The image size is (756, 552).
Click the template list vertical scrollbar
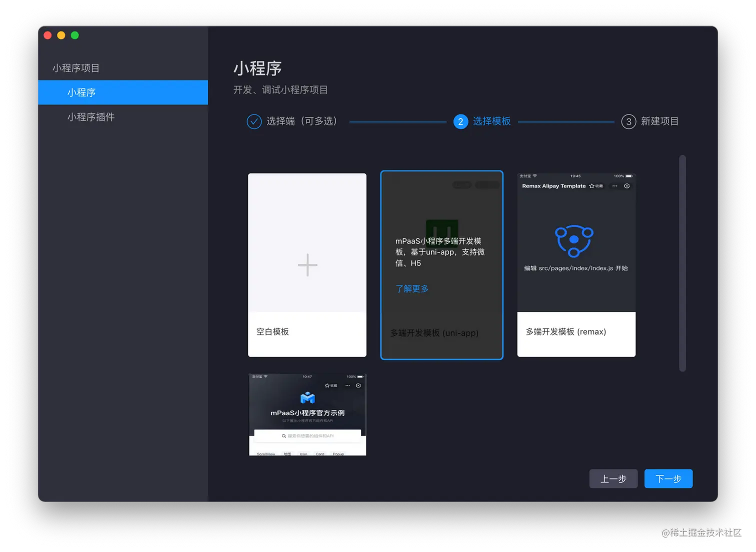(682, 263)
